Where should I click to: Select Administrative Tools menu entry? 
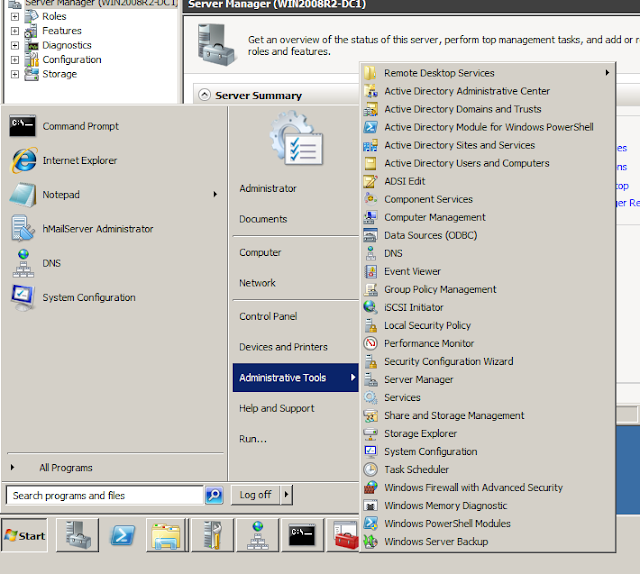click(296, 378)
